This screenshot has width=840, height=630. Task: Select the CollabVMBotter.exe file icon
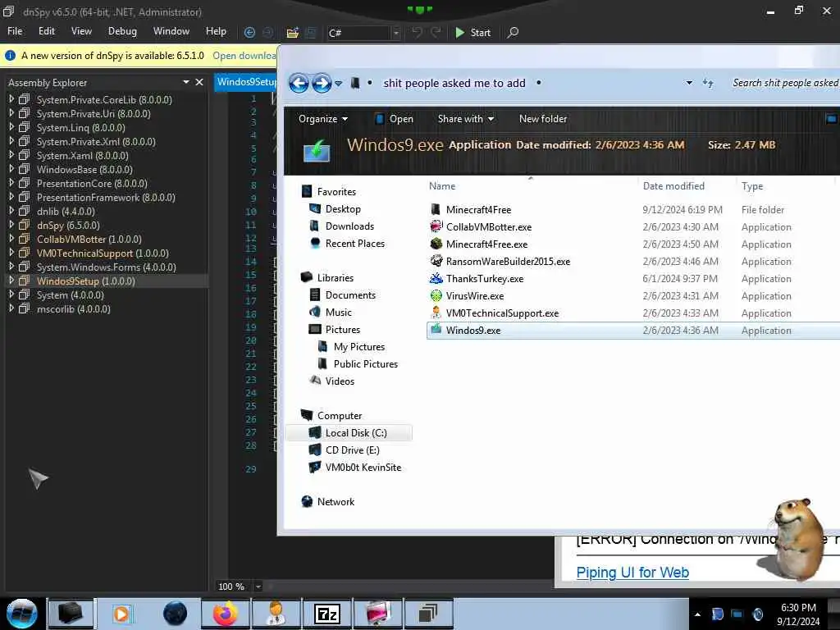tap(436, 226)
